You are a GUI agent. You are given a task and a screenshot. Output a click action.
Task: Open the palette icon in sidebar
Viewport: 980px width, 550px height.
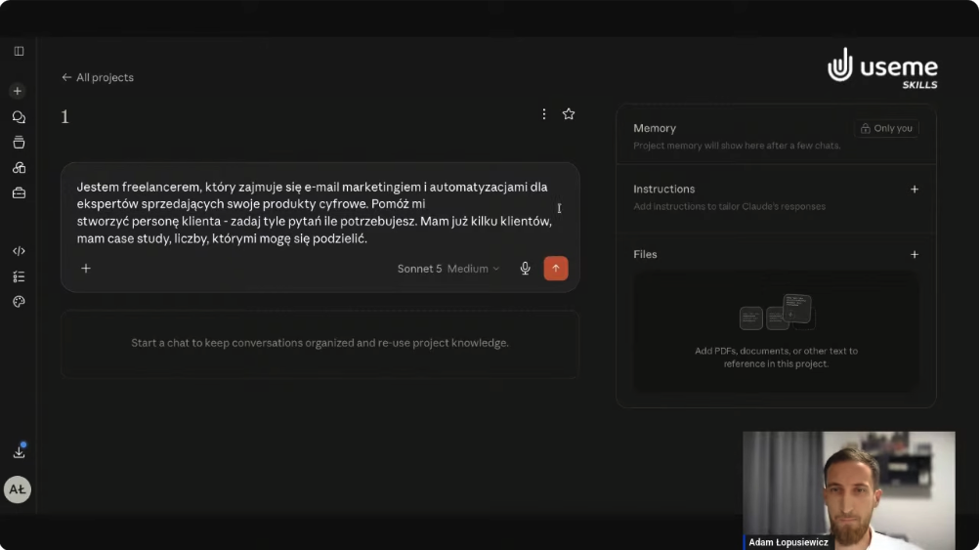pyautogui.click(x=19, y=302)
